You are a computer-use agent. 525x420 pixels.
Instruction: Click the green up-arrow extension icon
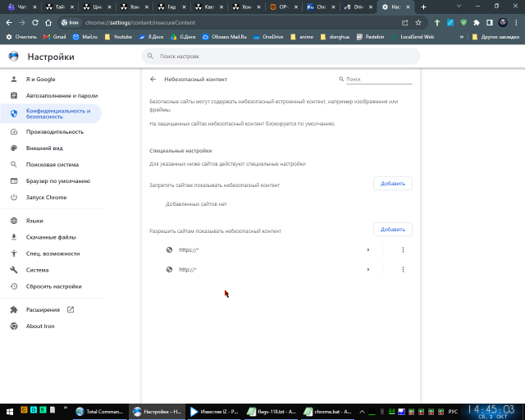pos(437,22)
